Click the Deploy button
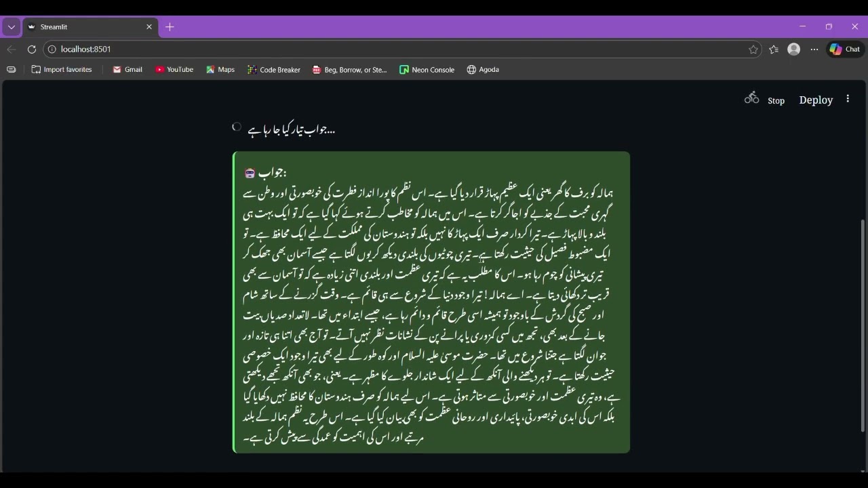 816,100
